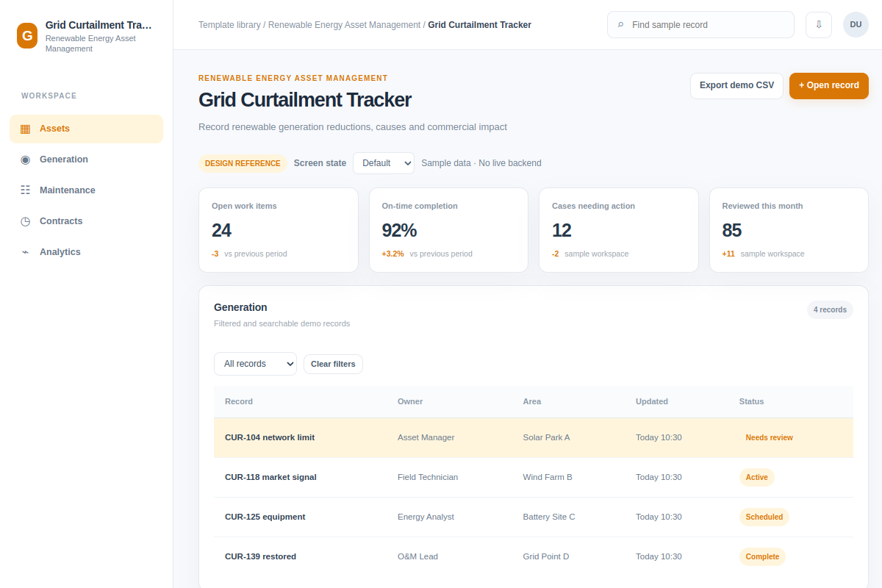882x588 pixels.
Task: Open the Contracts section
Action: (x=86, y=221)
